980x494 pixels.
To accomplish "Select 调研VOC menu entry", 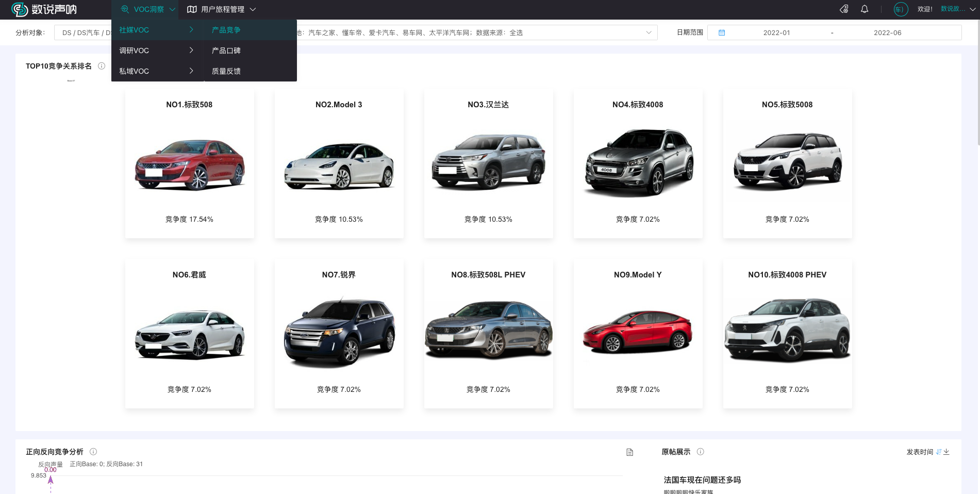I will click(x=158, y=51).
